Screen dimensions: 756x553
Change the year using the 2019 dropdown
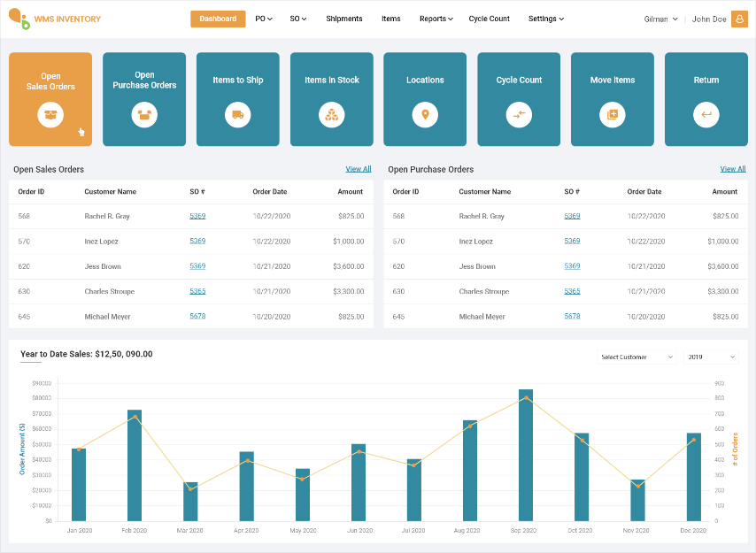coord(712,357)
